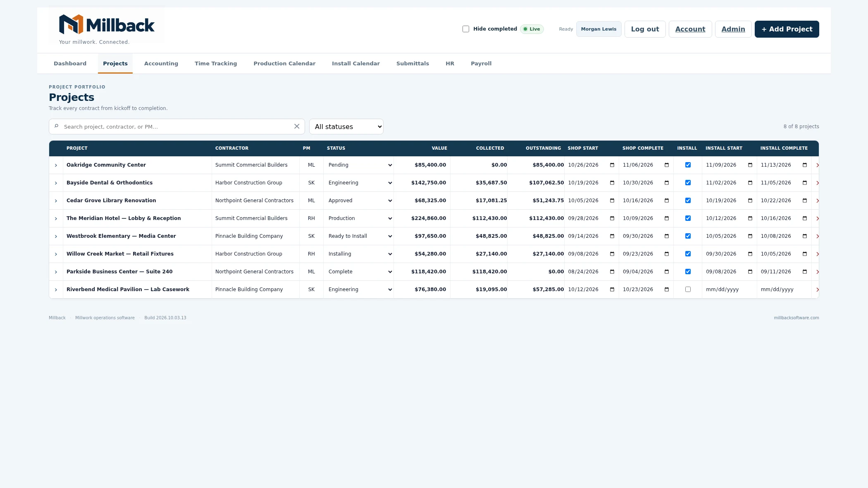Open the Admin link
This screenshot has height=488, width=868.
pyautogui.click(x=733, y=29)
